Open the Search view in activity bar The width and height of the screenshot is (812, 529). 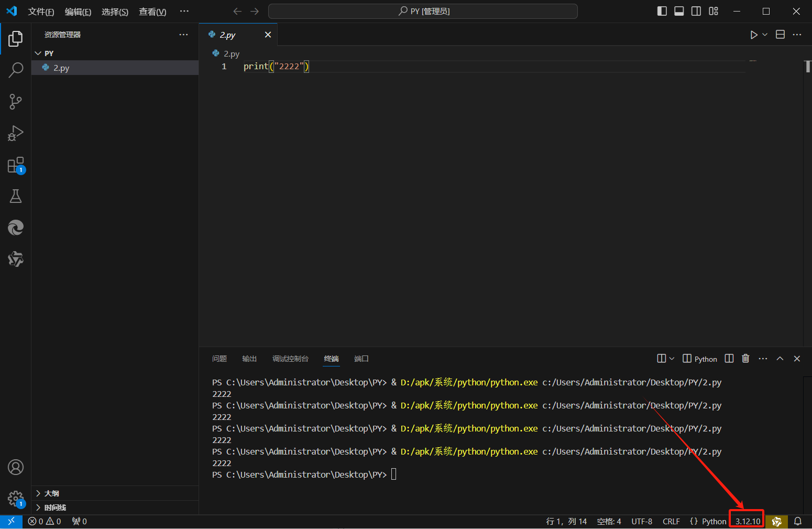click(x=16, y=70)
